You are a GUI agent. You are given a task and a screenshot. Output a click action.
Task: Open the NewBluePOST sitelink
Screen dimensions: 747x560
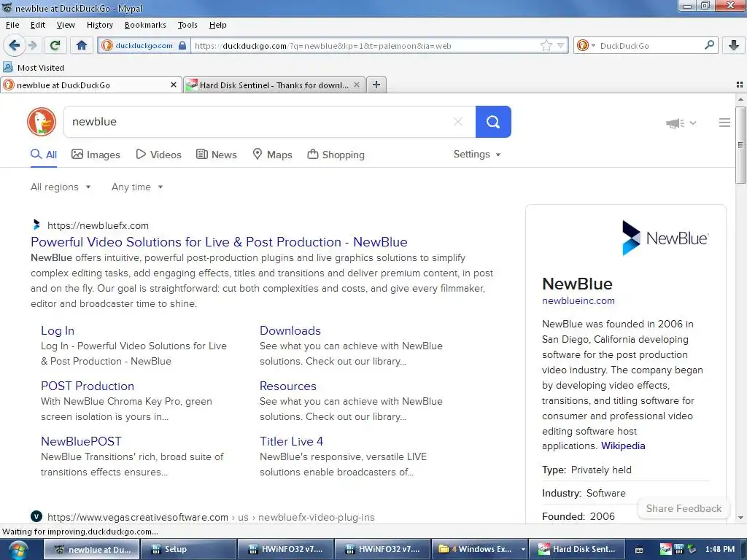[82, 441]
